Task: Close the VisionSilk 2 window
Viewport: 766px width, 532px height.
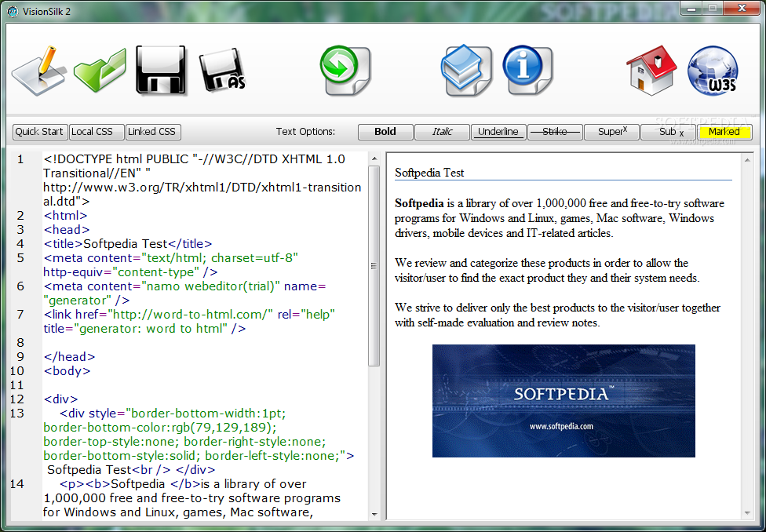Action: (742, 7)
